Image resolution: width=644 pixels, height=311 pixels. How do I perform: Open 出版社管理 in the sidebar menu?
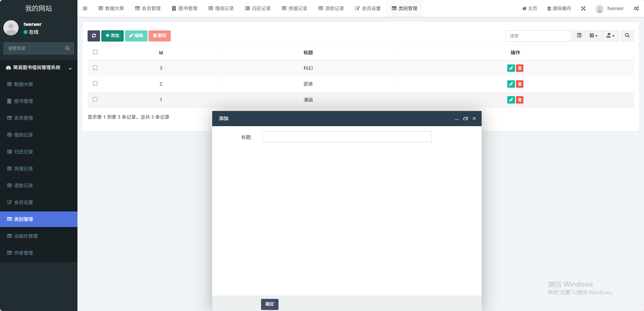click(26, 236)
